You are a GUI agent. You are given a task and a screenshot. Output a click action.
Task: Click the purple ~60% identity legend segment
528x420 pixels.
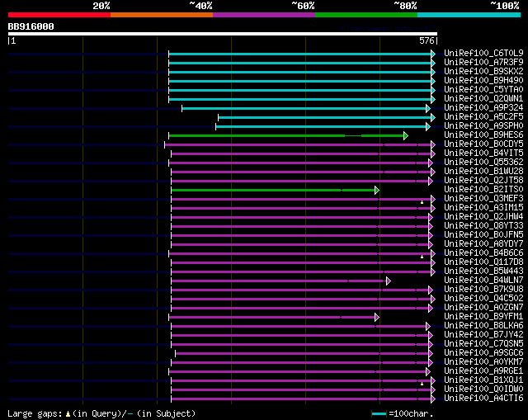pos(264,15)
